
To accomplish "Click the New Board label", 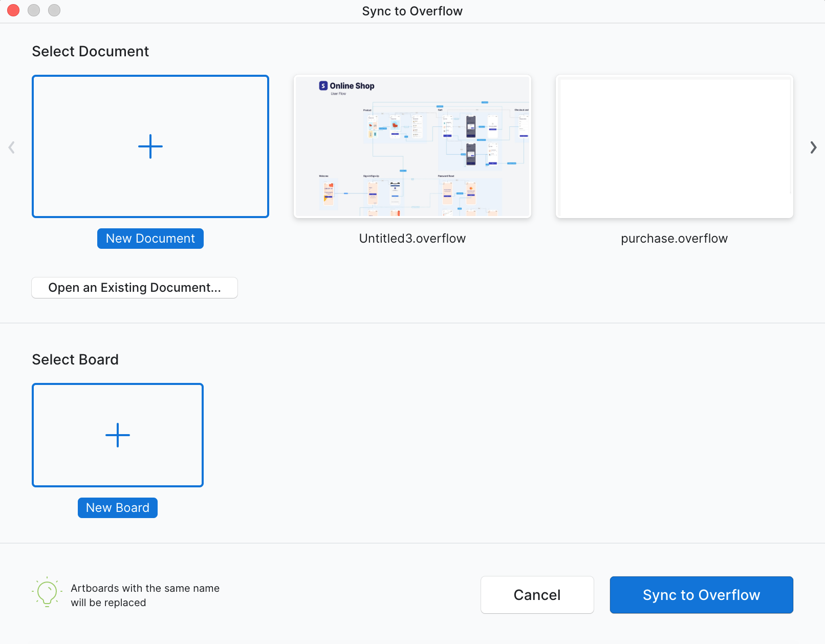I will coord(118,508).
